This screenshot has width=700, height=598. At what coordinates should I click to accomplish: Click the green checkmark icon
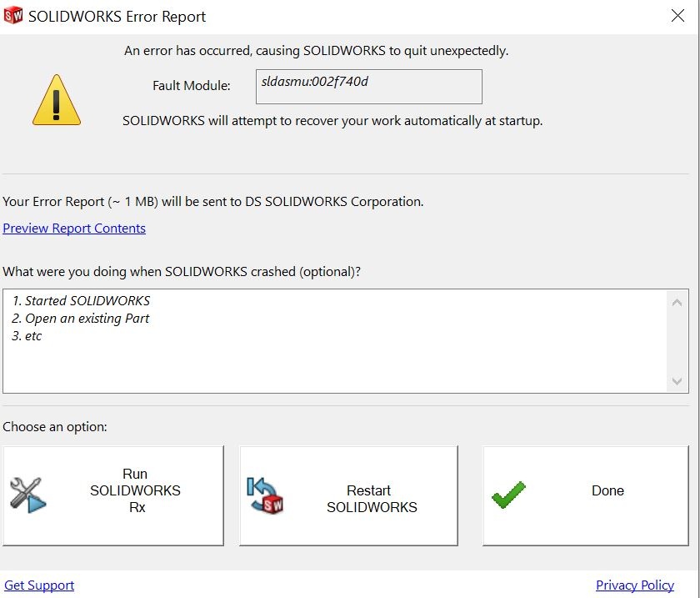pos(508,494)
